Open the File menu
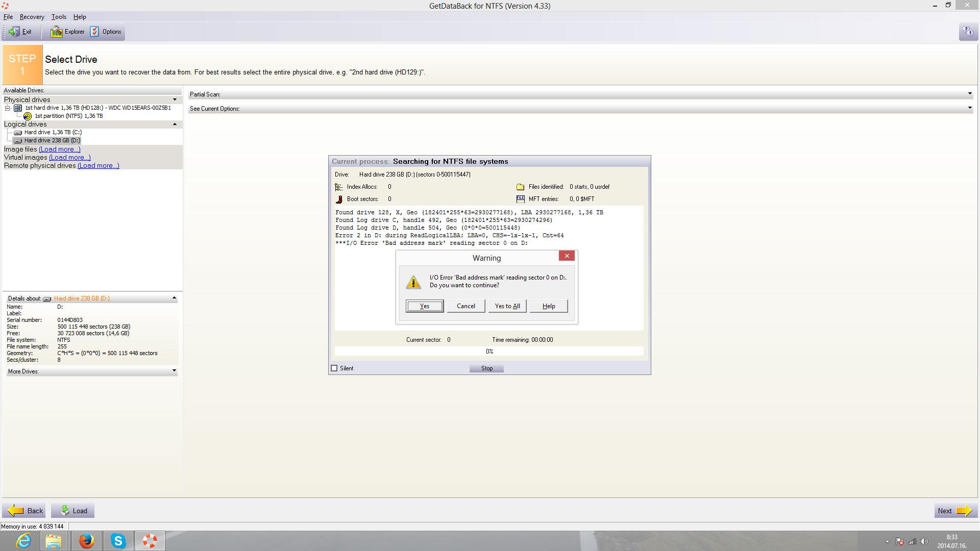This screenshot has width=980, height=551. [8, 17]
